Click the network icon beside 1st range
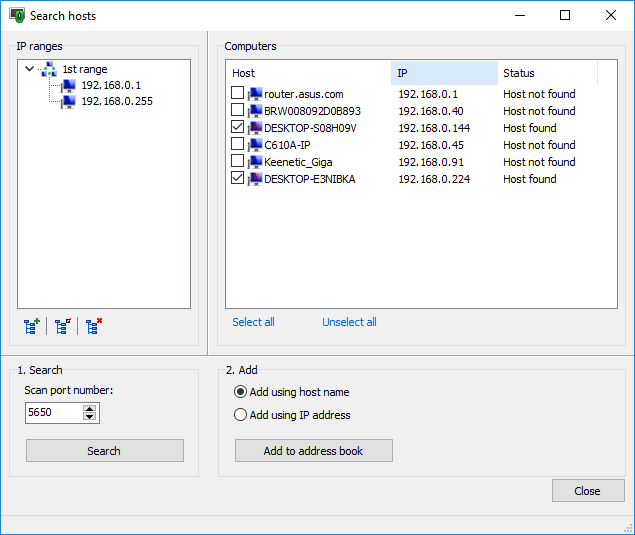Viewport: 635px width, 535px height. coord(48,69)
